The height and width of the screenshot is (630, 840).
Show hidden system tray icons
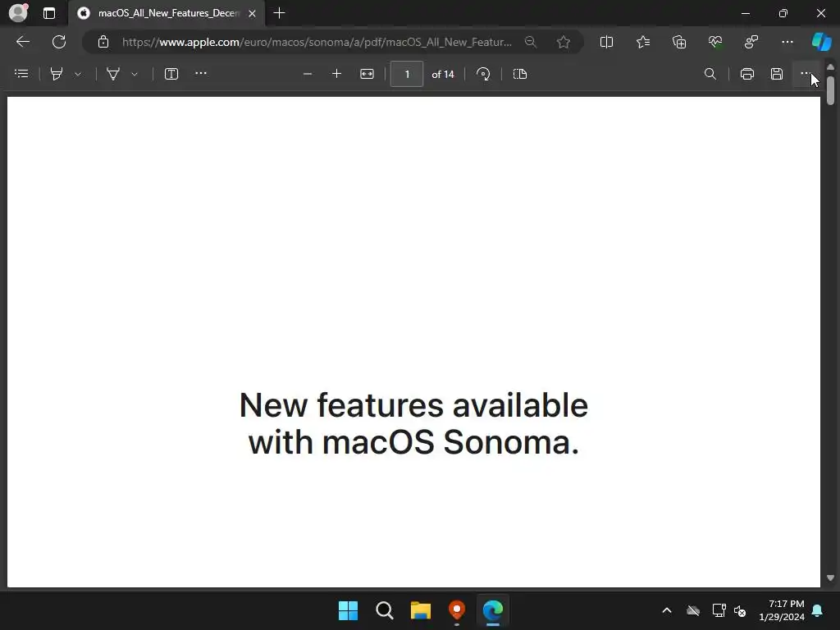point(667,610)
